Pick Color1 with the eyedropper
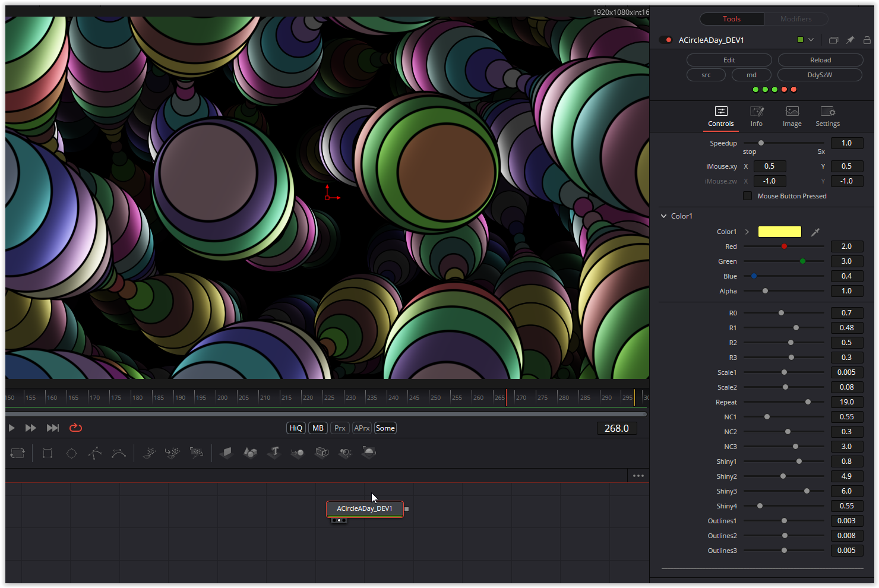Image resolution: width=879 pixels, height=588 pixels. tap(815, 232)
